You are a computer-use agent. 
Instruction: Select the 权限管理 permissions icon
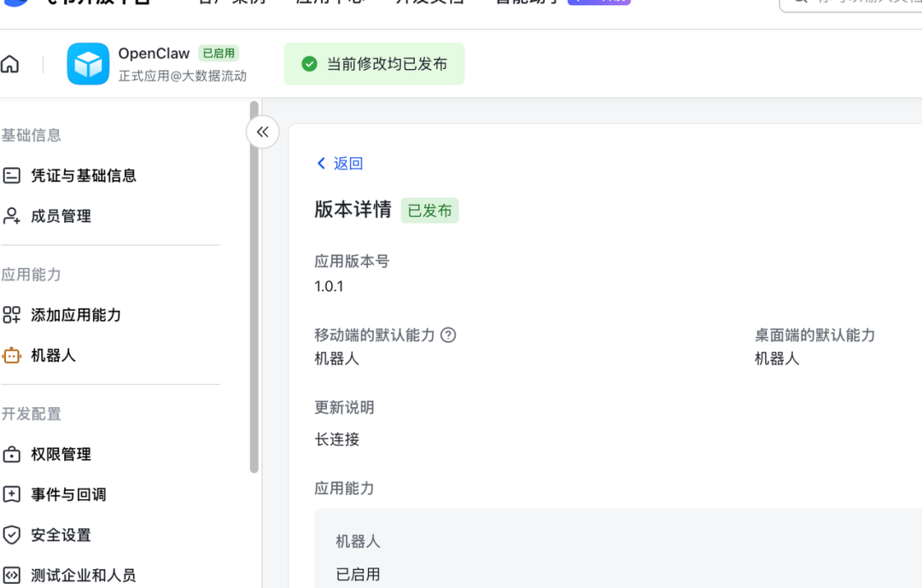pos(12,454)
